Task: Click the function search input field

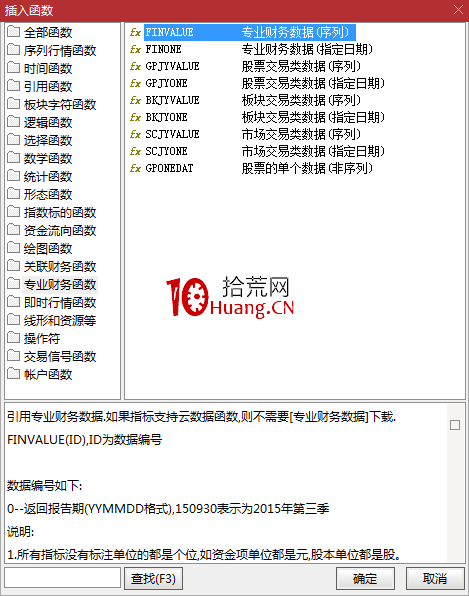Action: 62,578
